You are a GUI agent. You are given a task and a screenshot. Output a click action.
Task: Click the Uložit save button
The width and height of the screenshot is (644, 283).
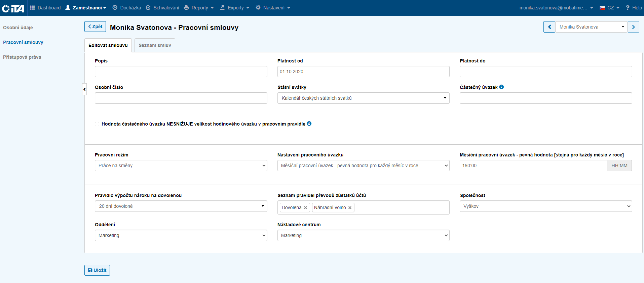97,270
